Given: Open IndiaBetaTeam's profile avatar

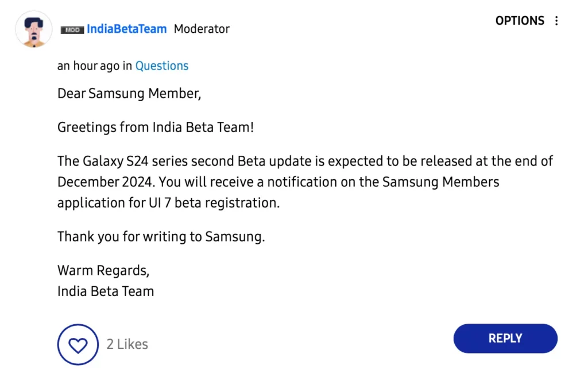Looking at the screenshot, I should pyautogui.click(x=34, y=29).
